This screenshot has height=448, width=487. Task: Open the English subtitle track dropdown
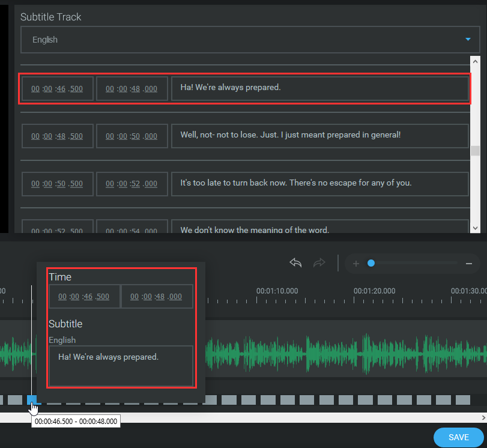click(250, 40)
